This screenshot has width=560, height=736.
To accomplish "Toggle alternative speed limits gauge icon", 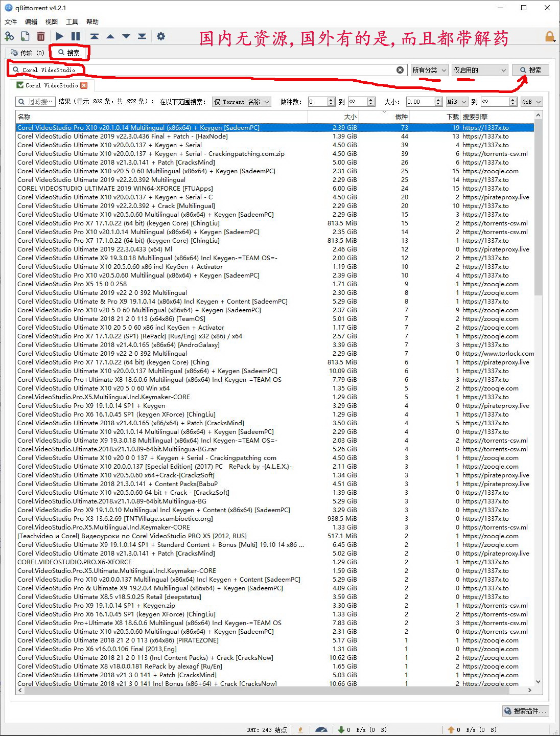I will 321,730.
